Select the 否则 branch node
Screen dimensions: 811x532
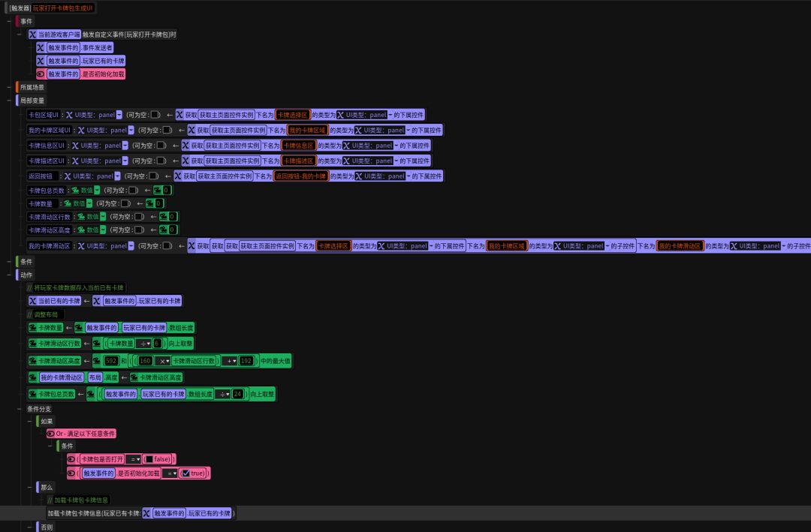(x=47, y=527)
